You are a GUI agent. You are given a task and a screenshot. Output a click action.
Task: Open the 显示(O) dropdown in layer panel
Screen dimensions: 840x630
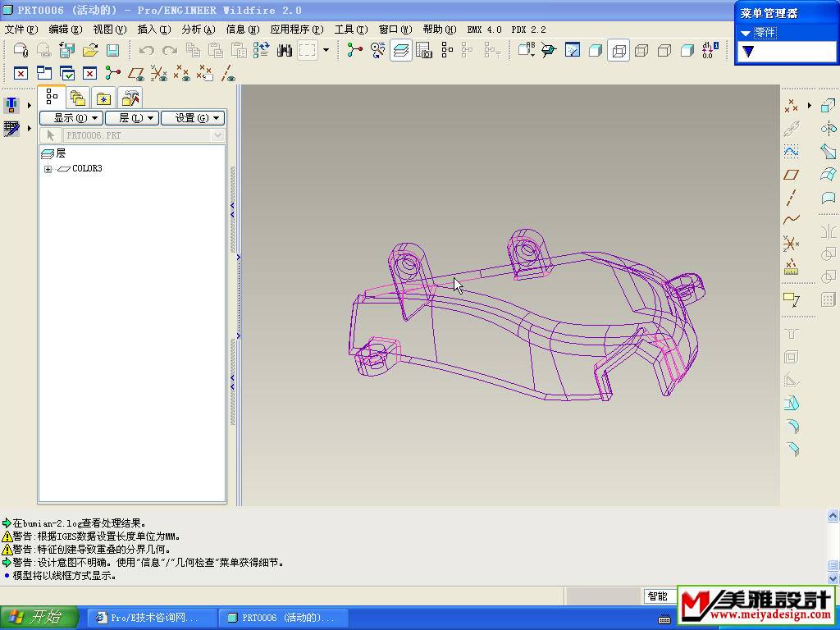(x=71, y=118)
